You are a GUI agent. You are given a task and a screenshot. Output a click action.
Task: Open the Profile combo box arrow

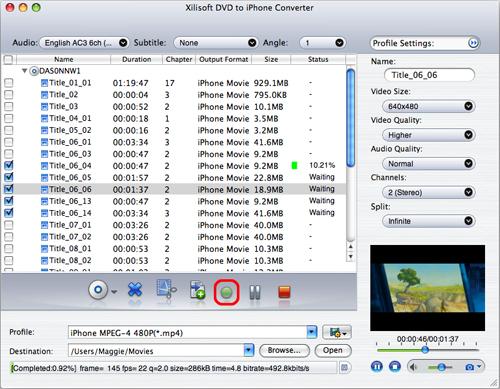(312, 332)
